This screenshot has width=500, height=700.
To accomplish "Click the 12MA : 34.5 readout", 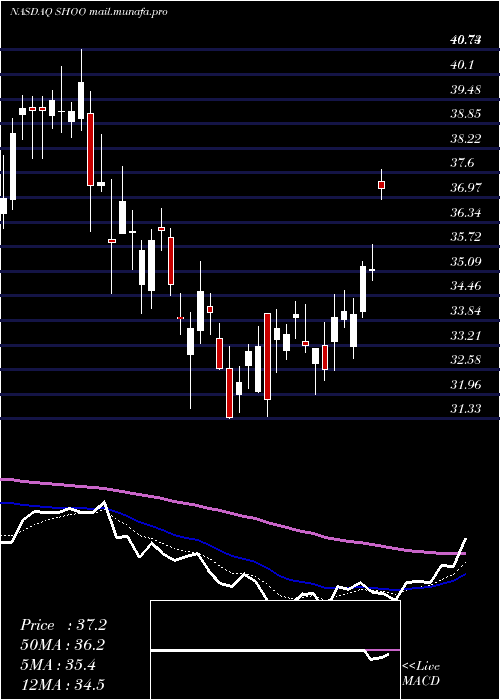I will pyautogui.click(x=63, y=685).
